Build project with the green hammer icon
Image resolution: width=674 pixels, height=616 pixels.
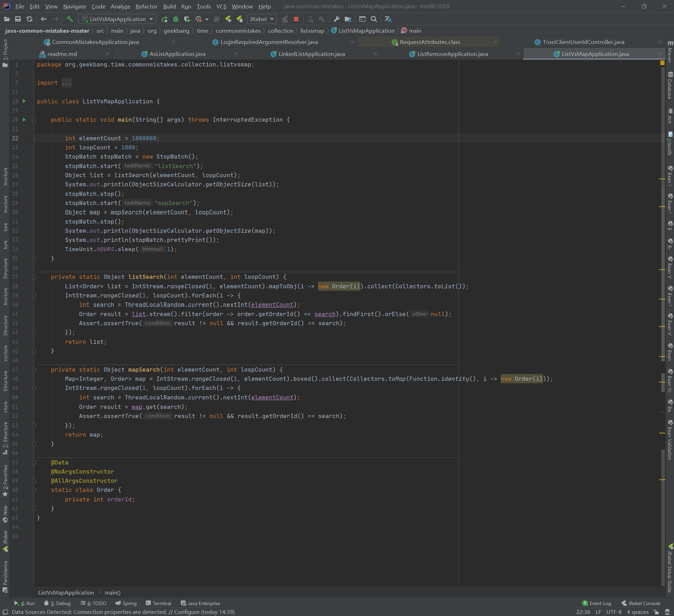[70, 19]
